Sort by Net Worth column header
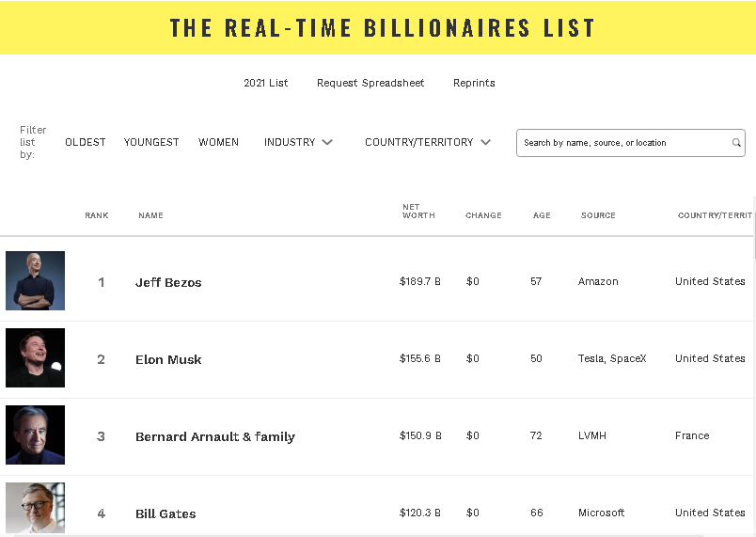The height and width of the screenshot is (537, 756). tap(418, 212)
